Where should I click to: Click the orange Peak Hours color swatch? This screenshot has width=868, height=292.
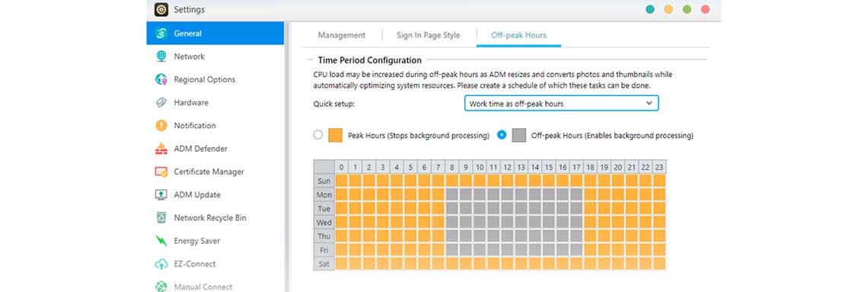pyautogui.click(x=335, y=135)
